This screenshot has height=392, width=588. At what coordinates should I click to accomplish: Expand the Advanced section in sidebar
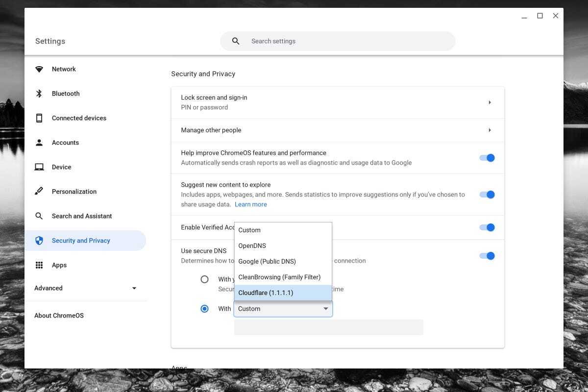point(134,288)
